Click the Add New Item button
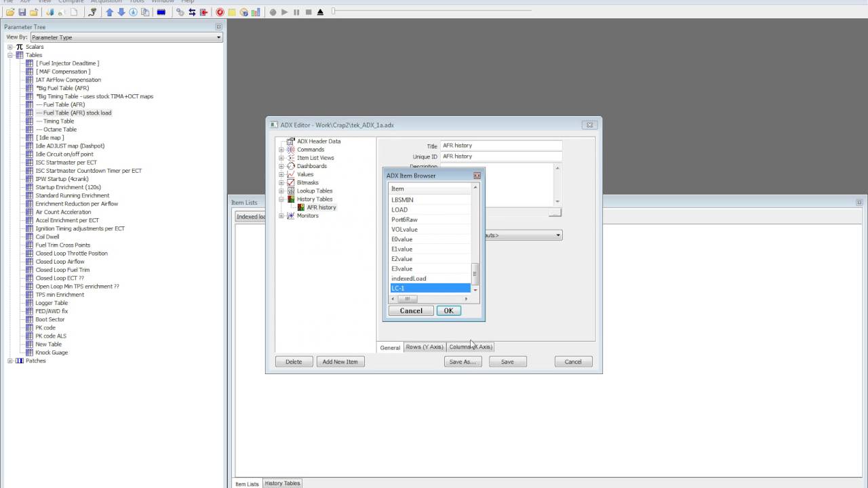This screenshot has height=488, width=868. click(x=340, y=362)
